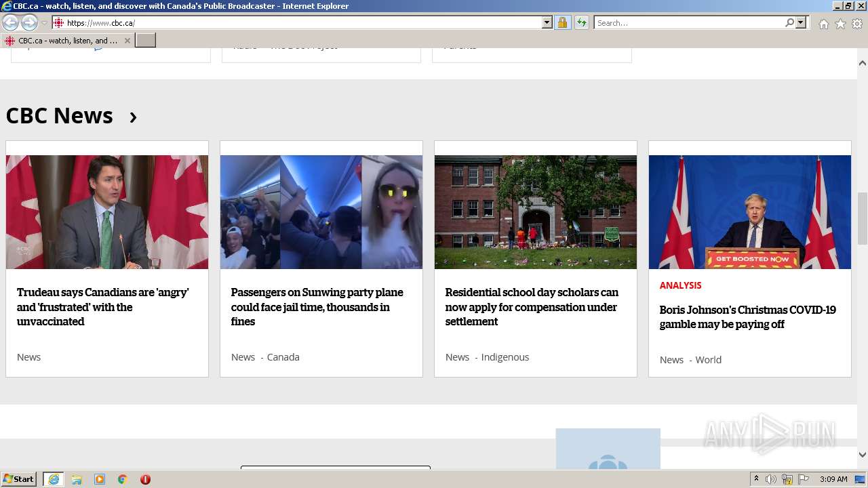Open Favorites star icon

[x=840, y=24]
